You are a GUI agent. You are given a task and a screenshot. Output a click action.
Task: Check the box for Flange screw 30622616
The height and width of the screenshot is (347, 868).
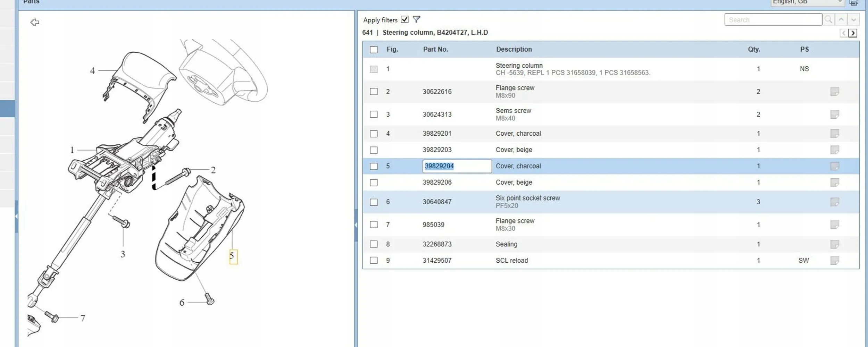(374, 92)
